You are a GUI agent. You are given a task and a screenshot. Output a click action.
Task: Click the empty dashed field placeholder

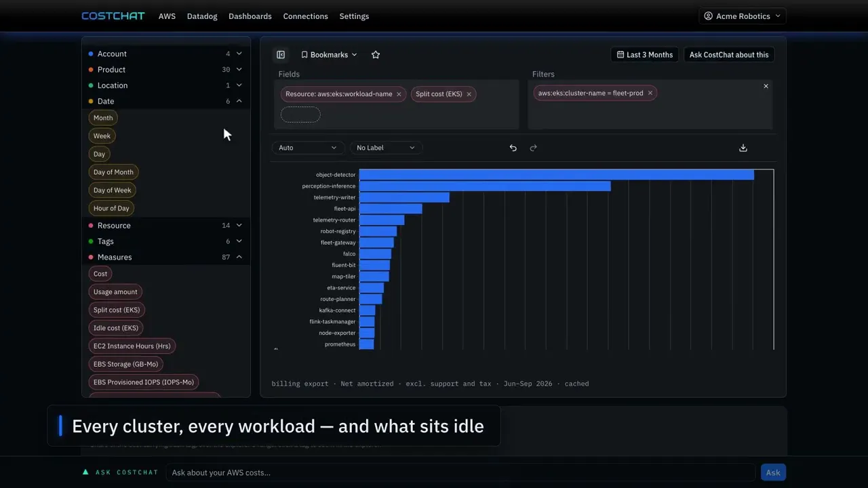(x=300, y=115)
